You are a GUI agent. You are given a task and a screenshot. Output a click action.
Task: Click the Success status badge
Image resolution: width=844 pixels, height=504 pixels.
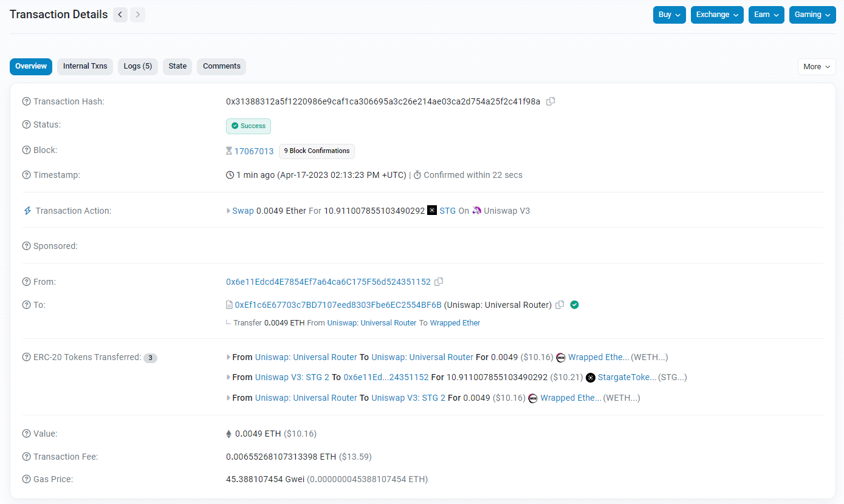coord(249,126)
